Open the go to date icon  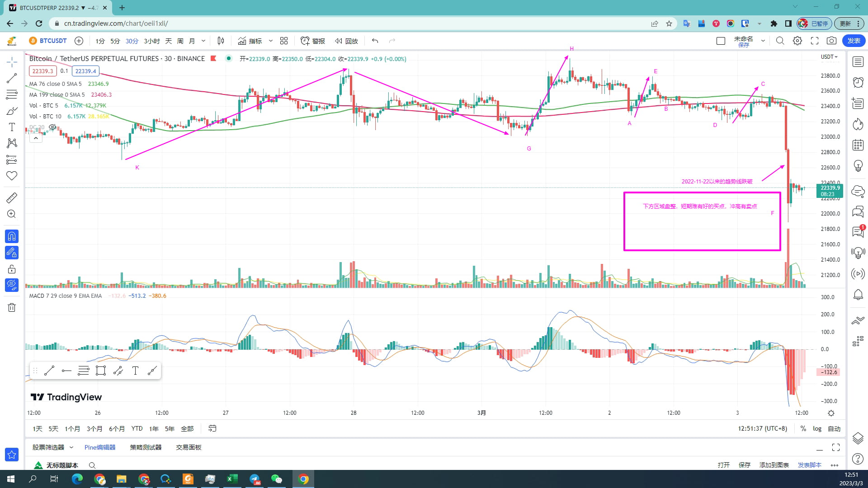pos(212,428)
